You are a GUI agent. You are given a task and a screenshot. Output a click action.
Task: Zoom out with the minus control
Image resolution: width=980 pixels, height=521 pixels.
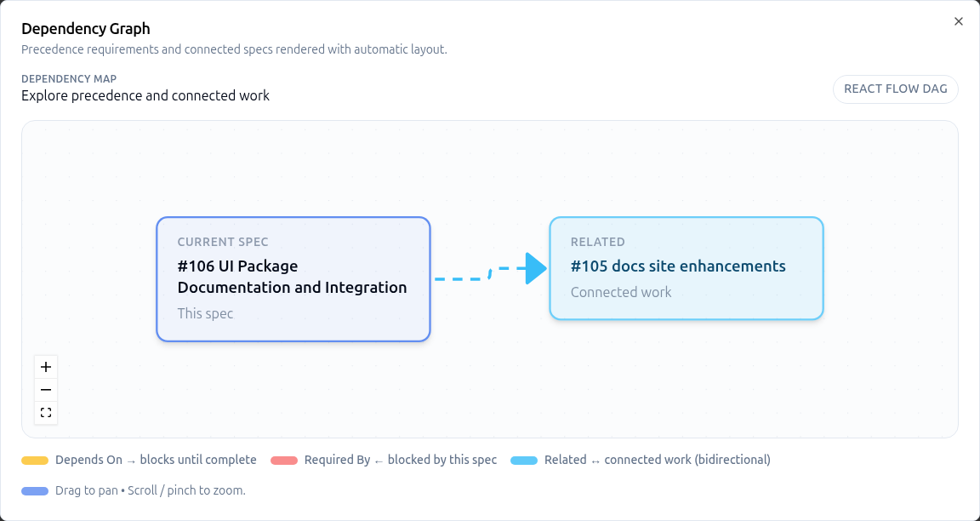[x=46, y=389]
